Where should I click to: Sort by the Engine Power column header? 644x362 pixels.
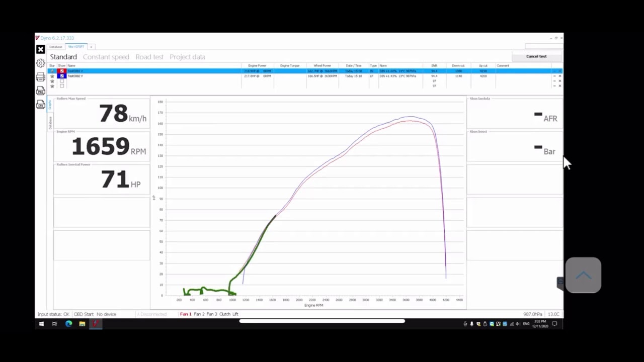pos(257,66)
